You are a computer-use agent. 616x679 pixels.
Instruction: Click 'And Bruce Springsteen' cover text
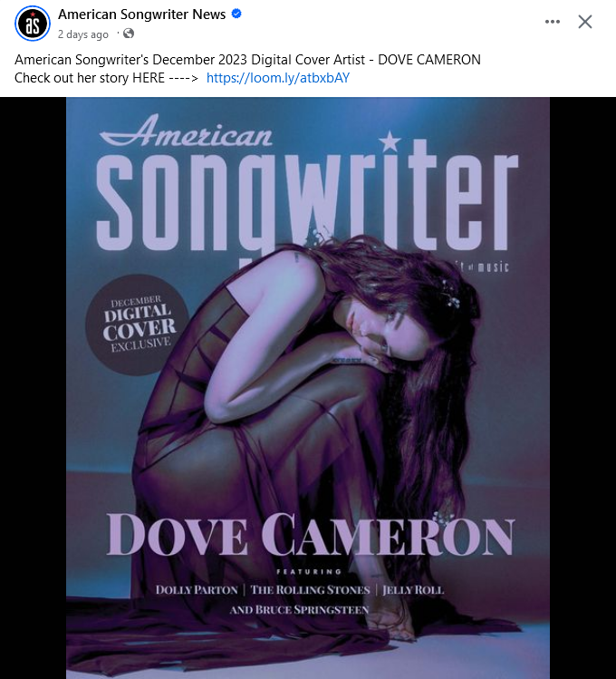pyautogui.click(x=299, y=610)
